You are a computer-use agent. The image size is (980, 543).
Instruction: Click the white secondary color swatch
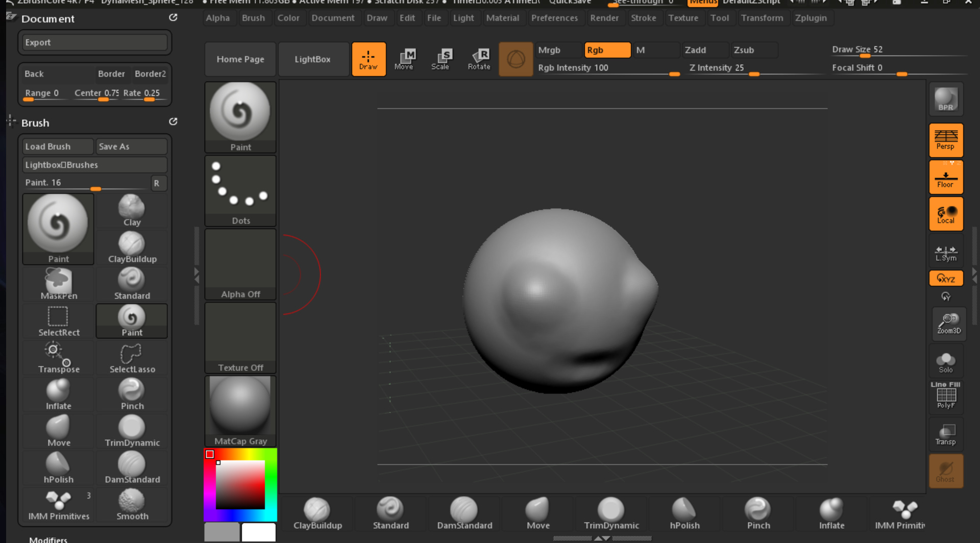click(x=259, y=532)
